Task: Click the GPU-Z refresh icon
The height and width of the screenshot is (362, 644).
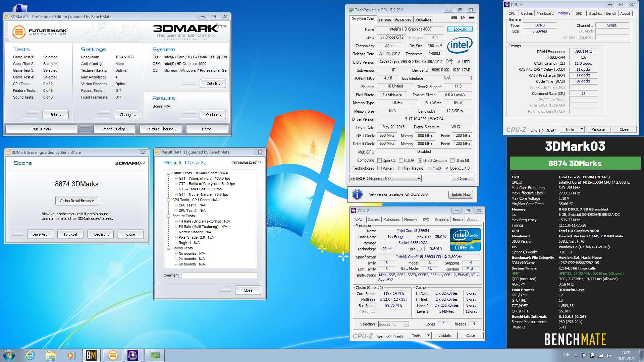Action: click(463, 18)
